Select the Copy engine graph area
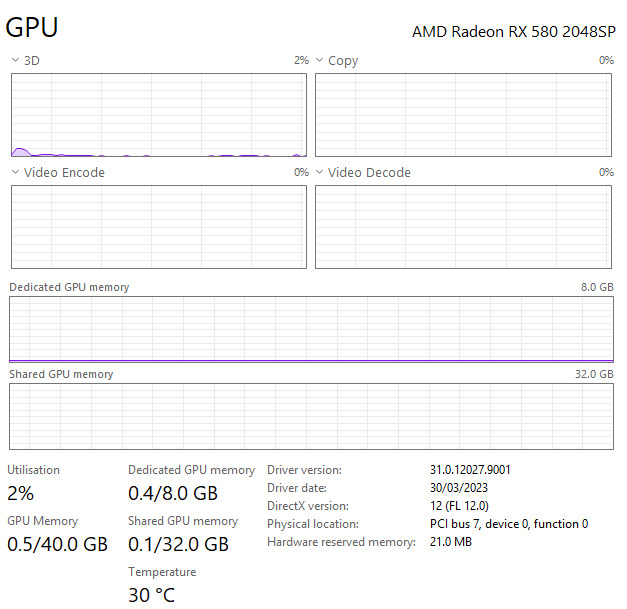The width and height of the screenshot is (627, 609). 463,115
